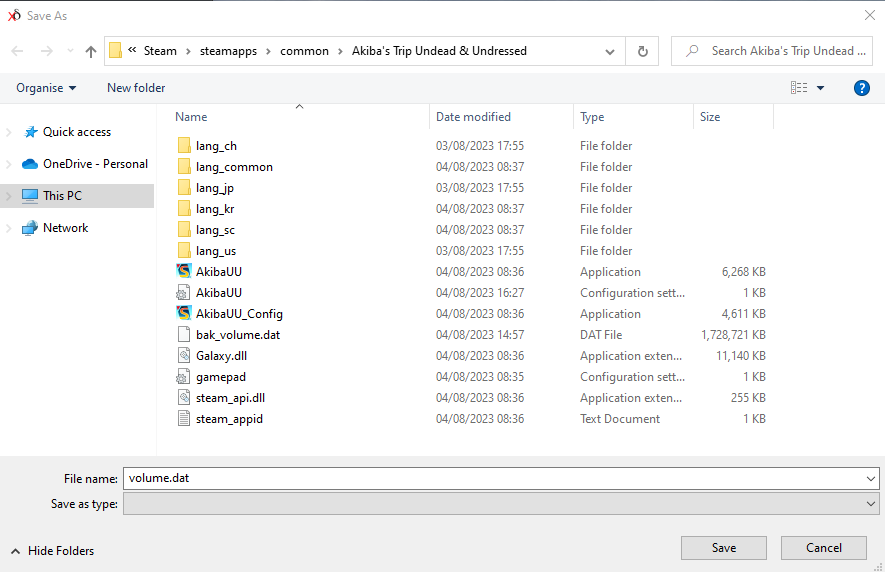
Task: Select the steam_appid text document icon
Action: (x=183, y=418)
